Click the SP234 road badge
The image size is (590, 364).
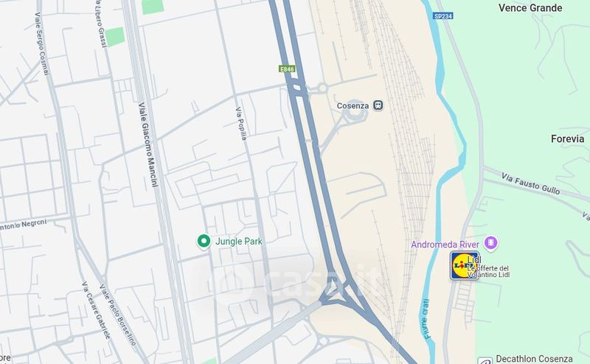click(x=443, y=15)
